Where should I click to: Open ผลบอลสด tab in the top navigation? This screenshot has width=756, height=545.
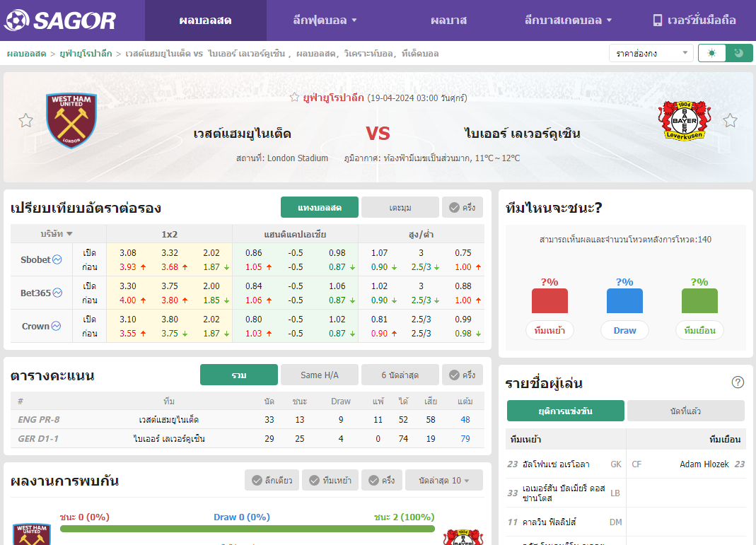[205, 20]
